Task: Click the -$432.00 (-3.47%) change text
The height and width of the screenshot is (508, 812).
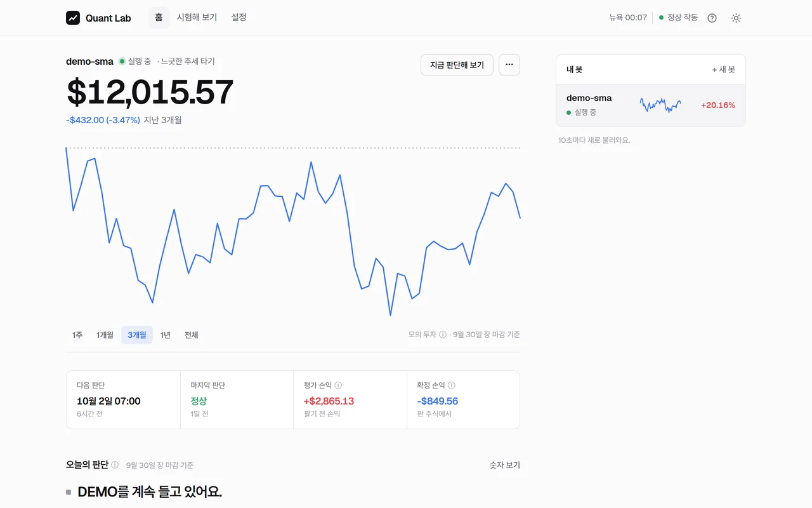Action: pos(103,120)
